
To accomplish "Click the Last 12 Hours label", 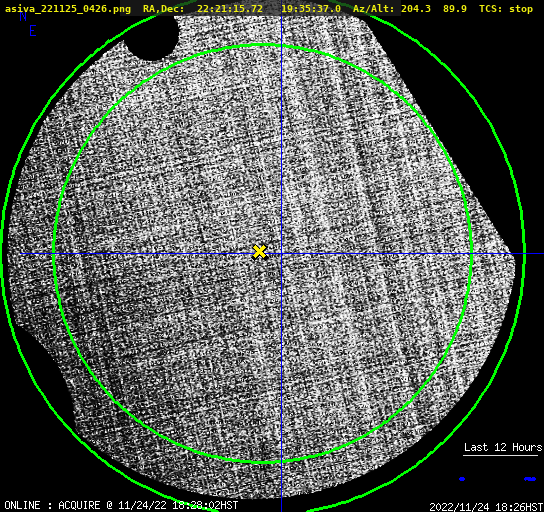I will [503, 447].
